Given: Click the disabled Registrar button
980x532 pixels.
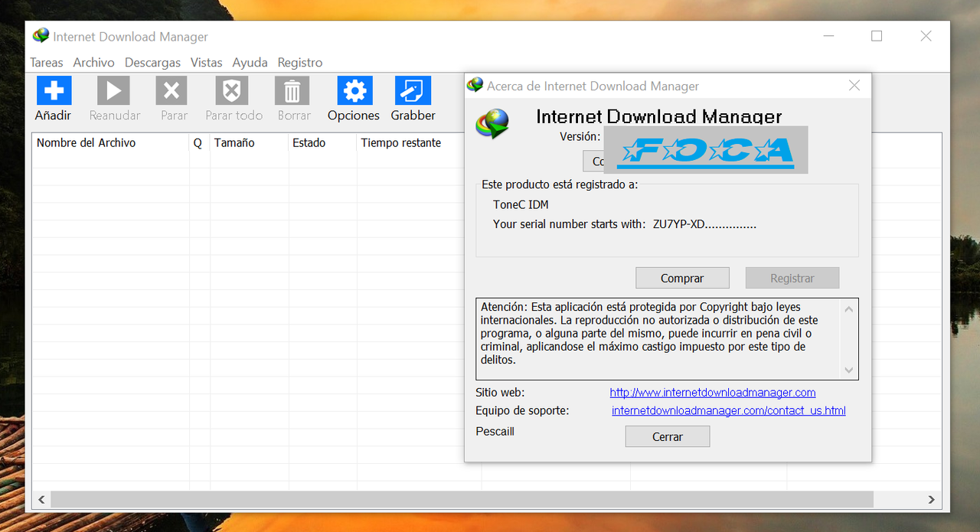Looking at the screenshot, I should [792, 278].
